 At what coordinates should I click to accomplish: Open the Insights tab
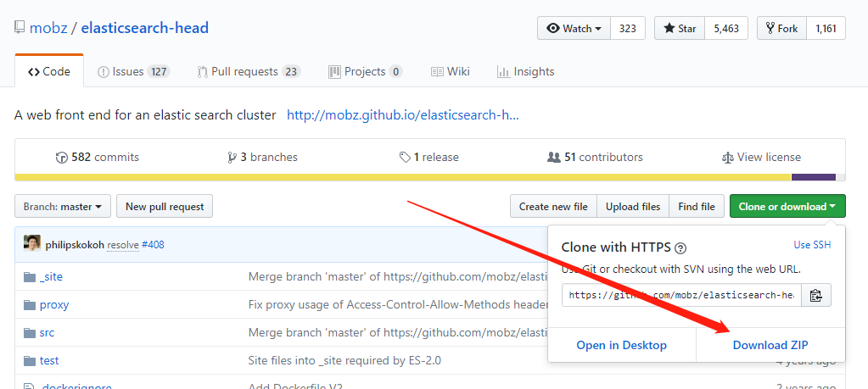(525, 72)
